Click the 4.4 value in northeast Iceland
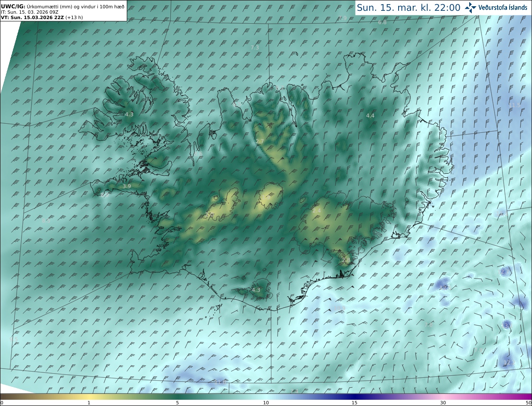Image resolution: width=532 pixels, height=406 pixels. coord(370,115)
